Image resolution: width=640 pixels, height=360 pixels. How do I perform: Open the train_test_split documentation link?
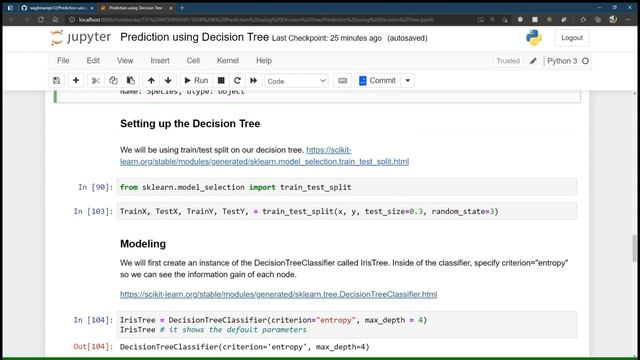pos(264,156)
